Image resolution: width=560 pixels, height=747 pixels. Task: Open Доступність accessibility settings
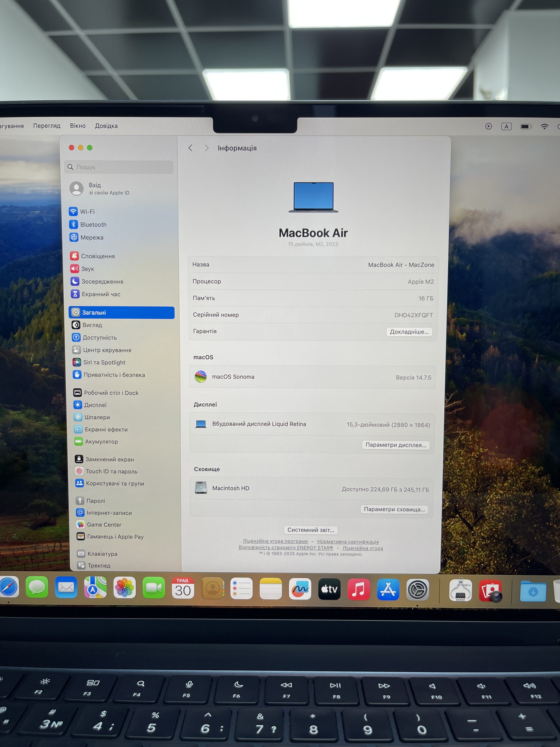[94, 337]
